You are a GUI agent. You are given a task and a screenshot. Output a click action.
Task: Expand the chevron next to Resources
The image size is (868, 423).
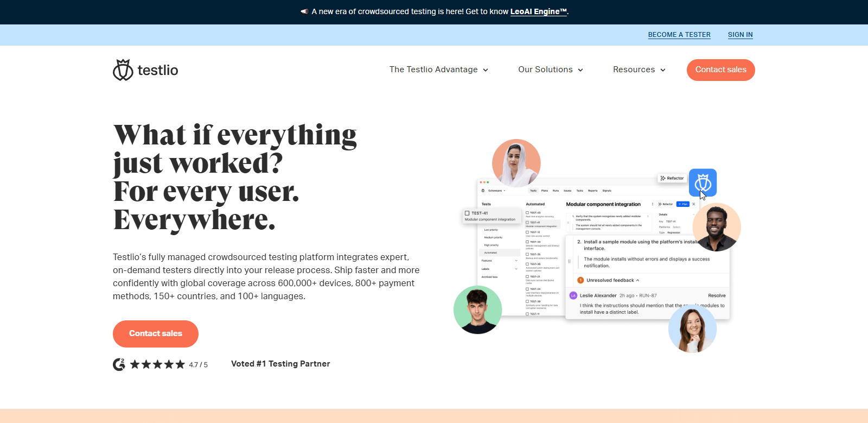(x=663, y=70)
